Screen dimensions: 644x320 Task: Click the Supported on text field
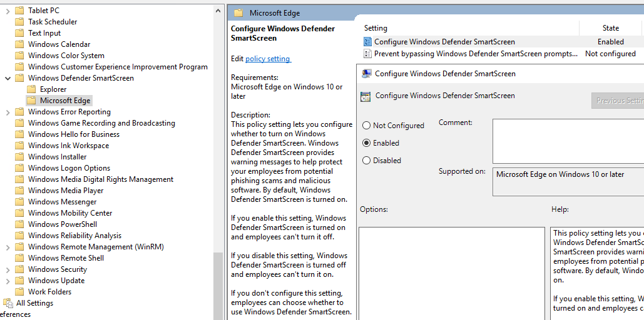[x=568, y=182]
